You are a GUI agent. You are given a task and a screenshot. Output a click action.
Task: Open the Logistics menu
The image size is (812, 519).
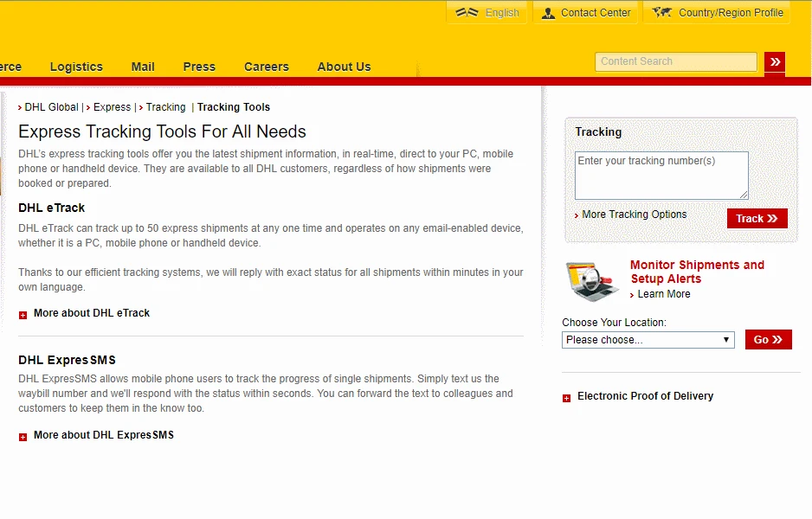point(77,67)
